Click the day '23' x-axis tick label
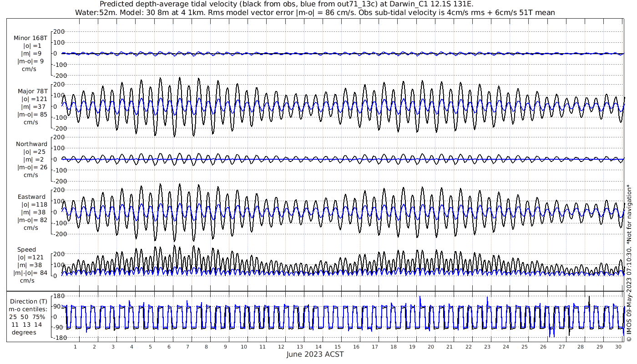 click(487, 347)
